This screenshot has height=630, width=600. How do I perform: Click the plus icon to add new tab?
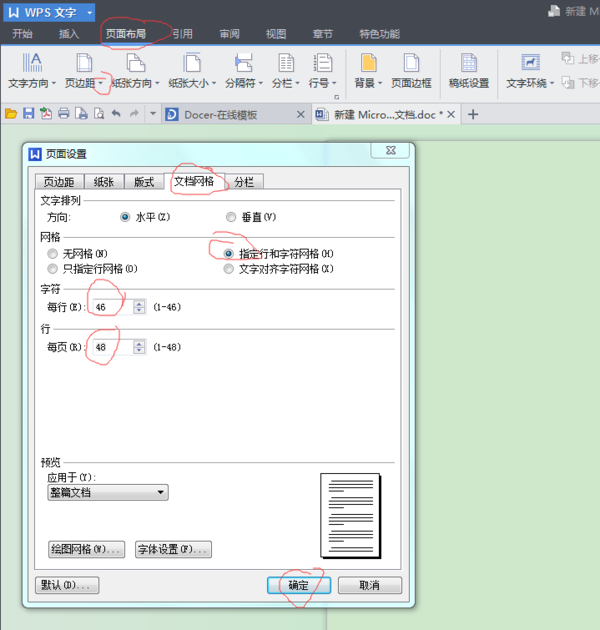[473, 115]
